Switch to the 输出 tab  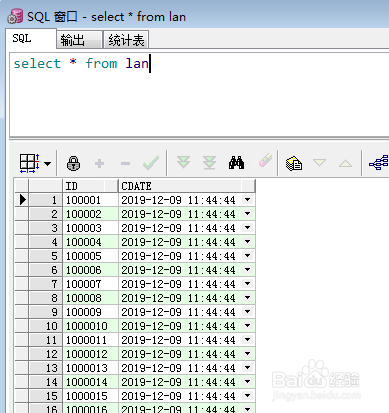79,40
